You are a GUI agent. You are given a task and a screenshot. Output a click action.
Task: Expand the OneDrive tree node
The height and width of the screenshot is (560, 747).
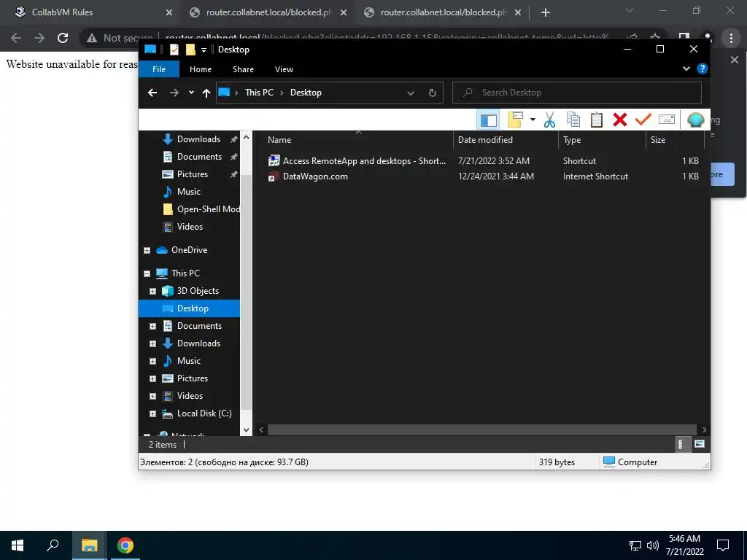147,251
